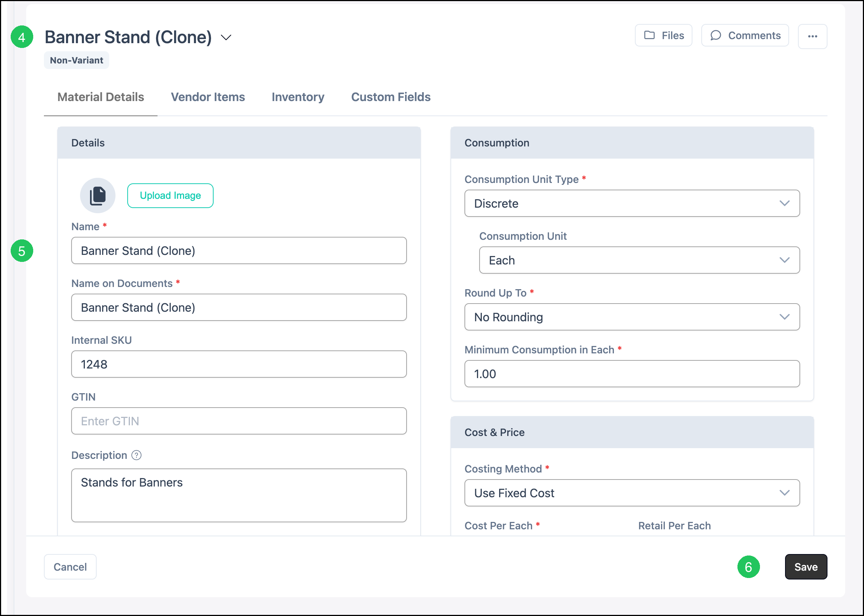
Task: Open the Costing Method dropdown
Action: click(632, 493)
